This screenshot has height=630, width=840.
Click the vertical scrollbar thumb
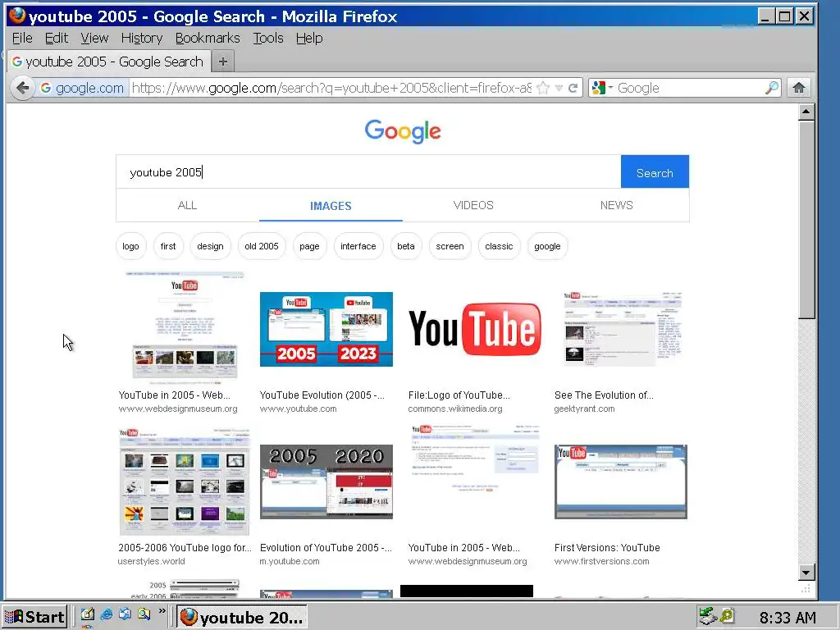(806, 220)
